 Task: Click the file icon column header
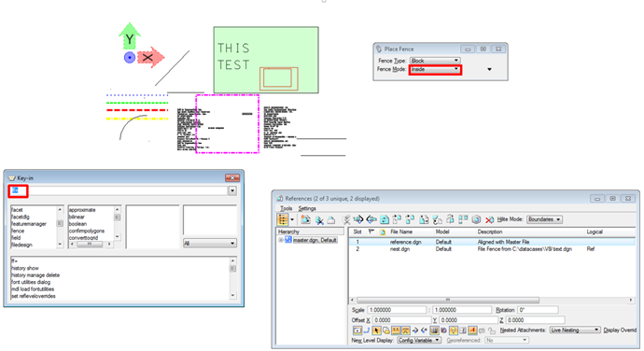[383, 232]
